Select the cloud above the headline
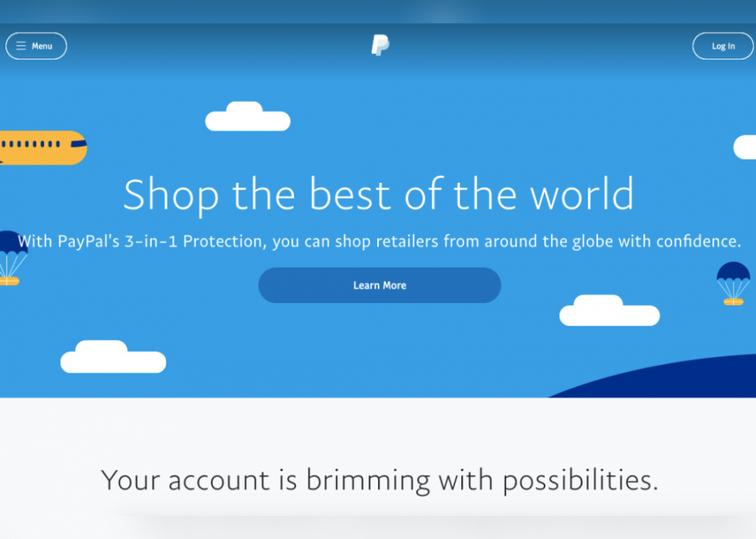Viewport: 756px width, 539px height. click(x=248, y=116)
